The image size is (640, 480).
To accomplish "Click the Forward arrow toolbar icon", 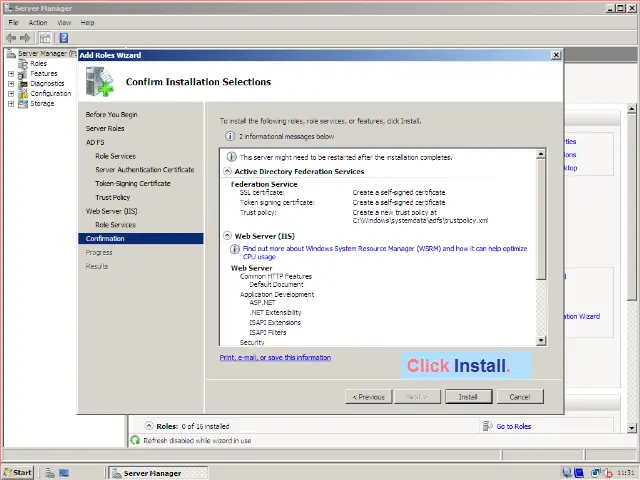I will [x=25, y=38].
